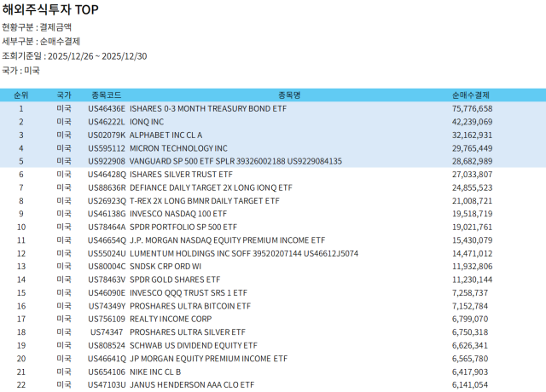Select SPDR GOLD SHARES ETF row
546x392 pixels.
click(x=174, y=279)
